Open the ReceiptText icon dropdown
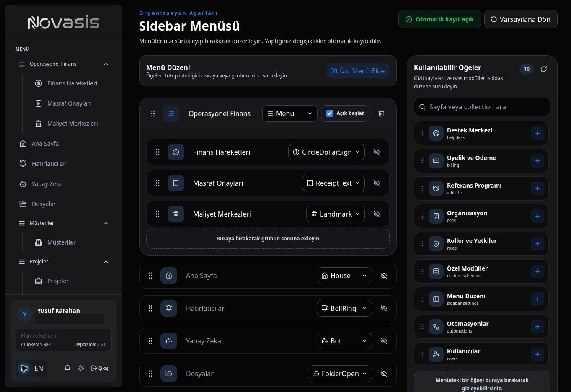Image resolution: width=571 pixels, height=392 pixels. click(x=333, y=183)
